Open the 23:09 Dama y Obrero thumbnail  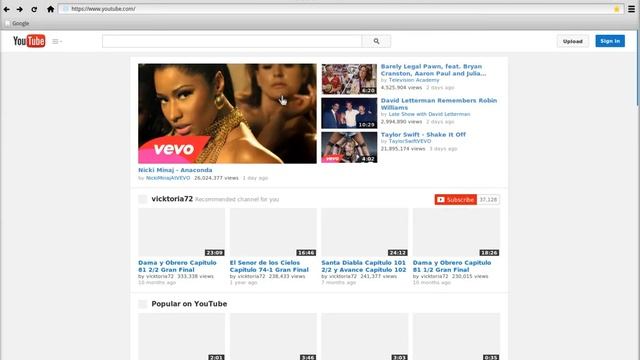click(182, 232)
